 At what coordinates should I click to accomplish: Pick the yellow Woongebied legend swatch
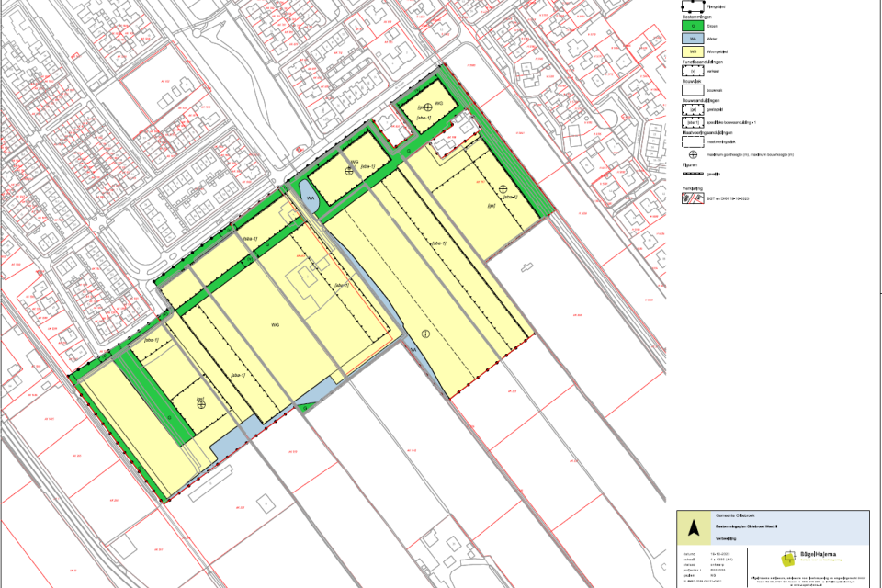pyautogui.click(x=694, y=51)
